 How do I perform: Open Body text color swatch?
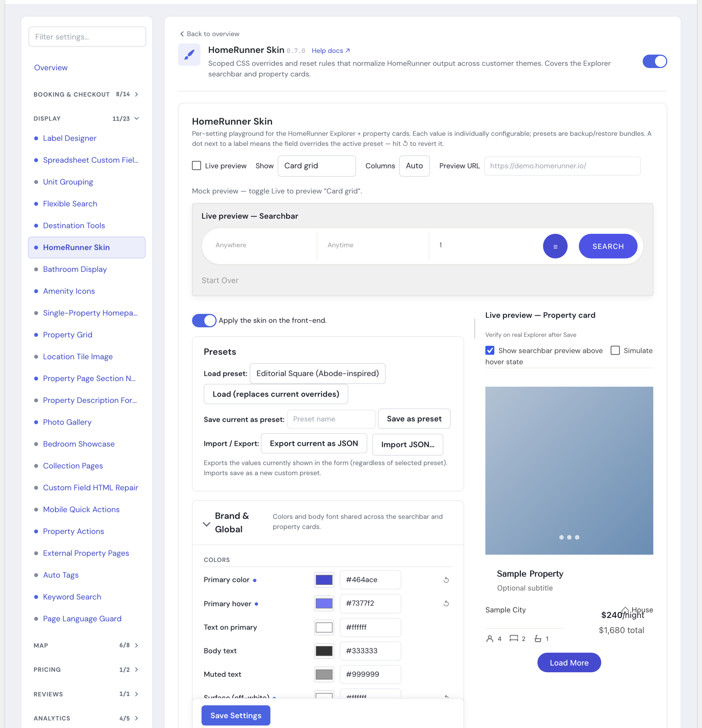click(324, 651)
